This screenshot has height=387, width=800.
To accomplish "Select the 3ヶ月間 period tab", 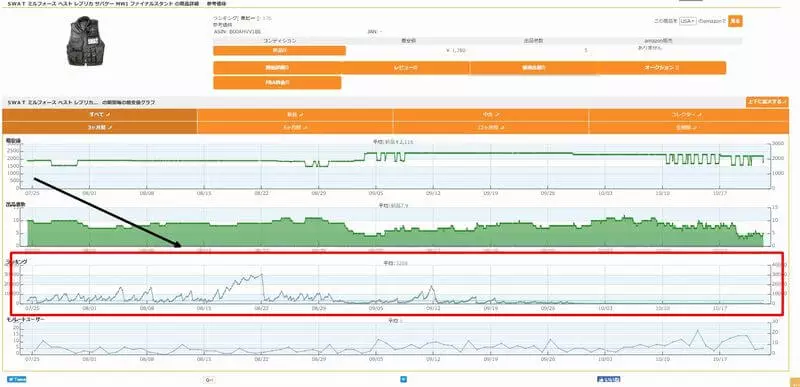I will [99, 127].
